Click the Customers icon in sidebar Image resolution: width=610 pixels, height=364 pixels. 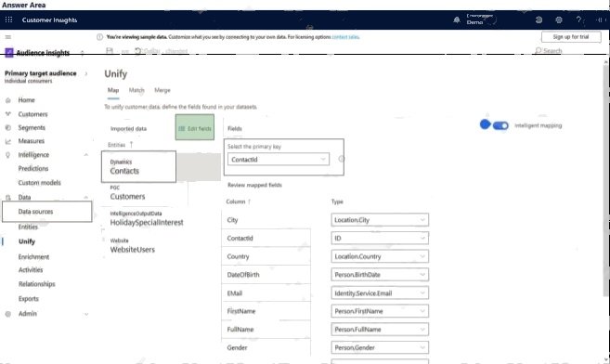pyautogui.click(x=8, y=114)
